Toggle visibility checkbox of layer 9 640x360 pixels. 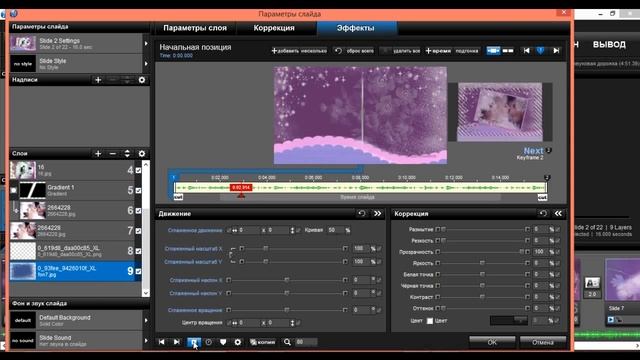(138, 271)
